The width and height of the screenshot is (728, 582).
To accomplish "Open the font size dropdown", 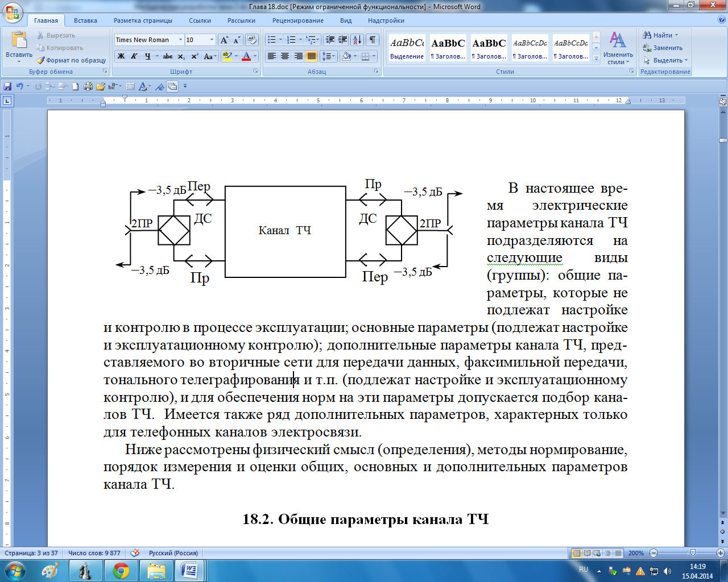I will 212,40.
